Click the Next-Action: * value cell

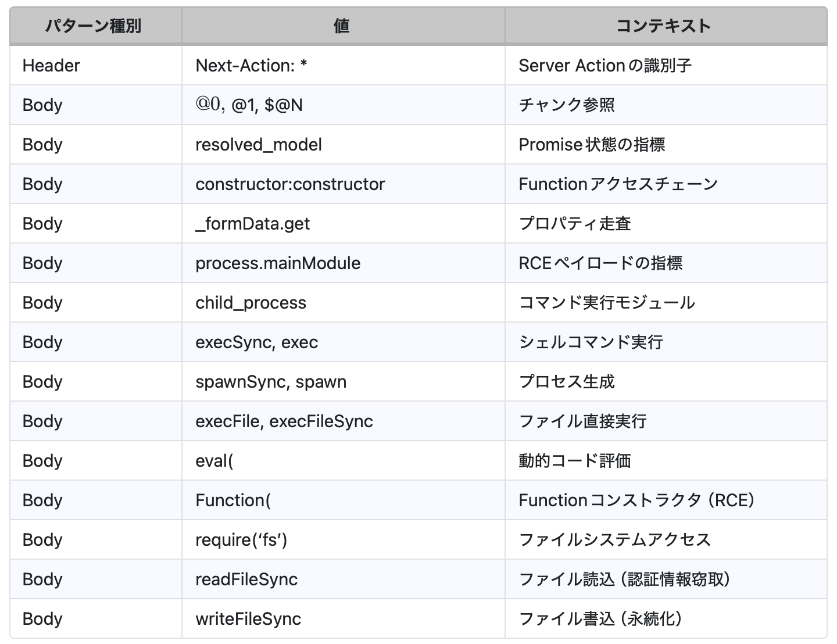(251, 66)
